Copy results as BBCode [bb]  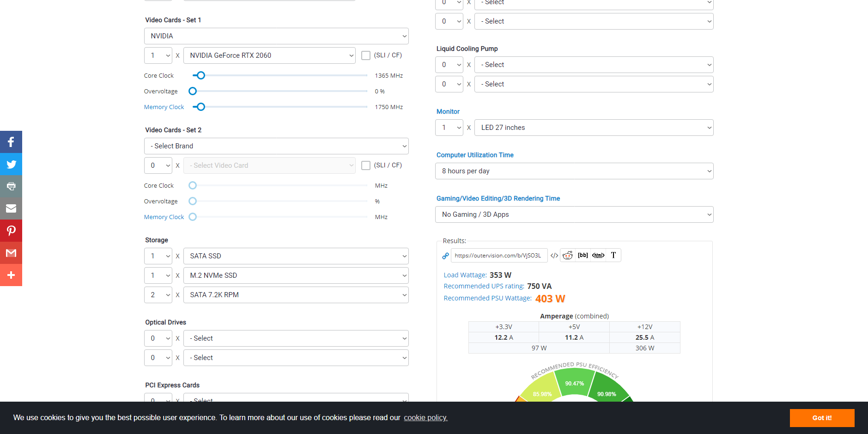tap(583, 255)
